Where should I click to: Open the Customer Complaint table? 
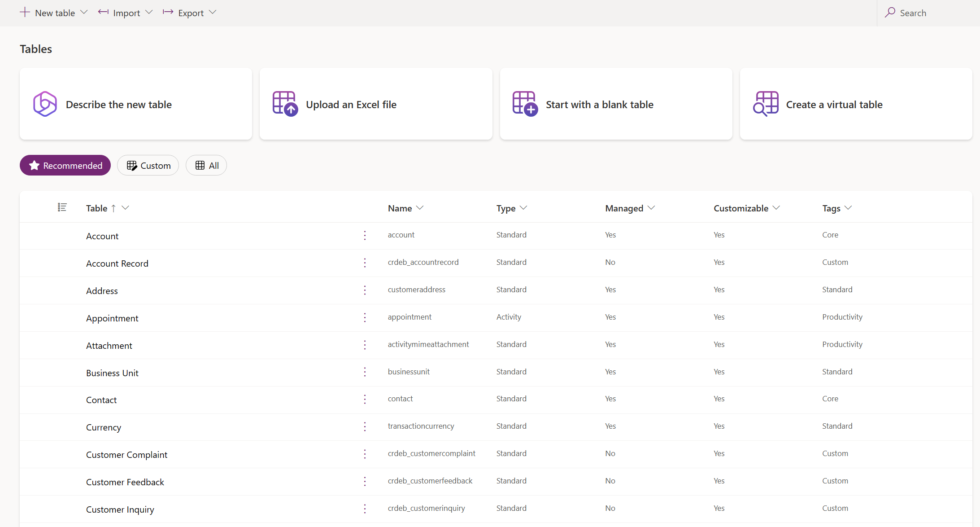(x=127, y=454)
